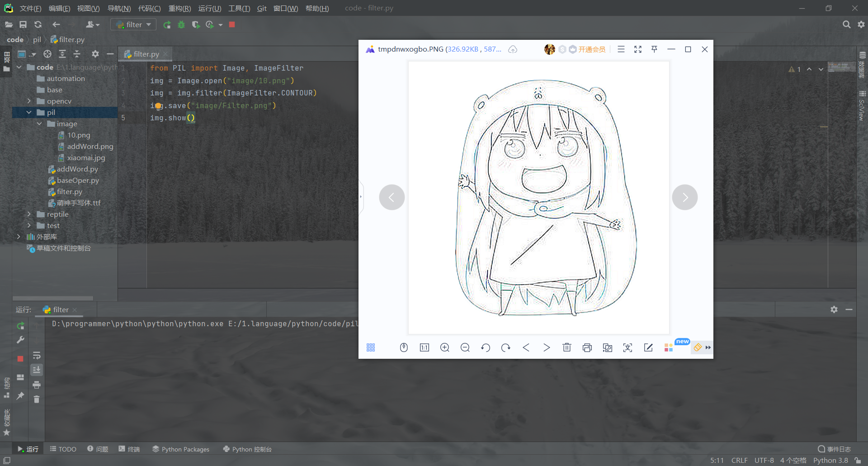The height and width of the screenshot is (466, 868).
Task: Expand the 外部库 node
Action: tap(19, 237)
